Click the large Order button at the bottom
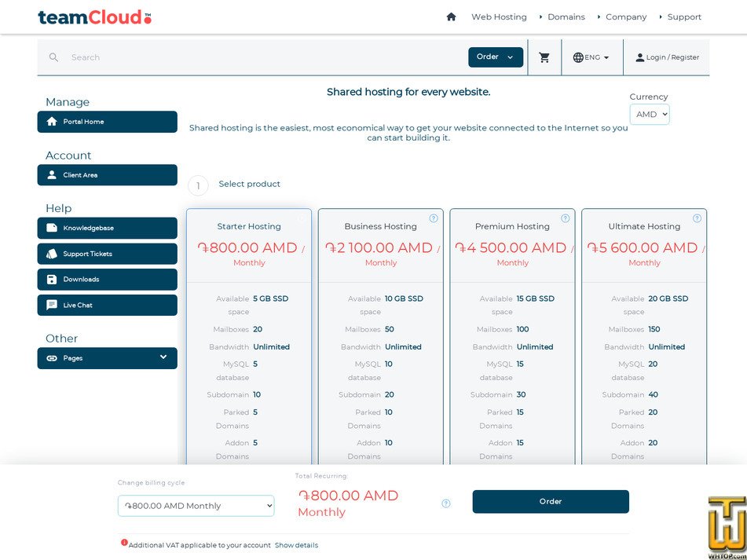This screenshot has width=747, height=560. click(551, 501)
